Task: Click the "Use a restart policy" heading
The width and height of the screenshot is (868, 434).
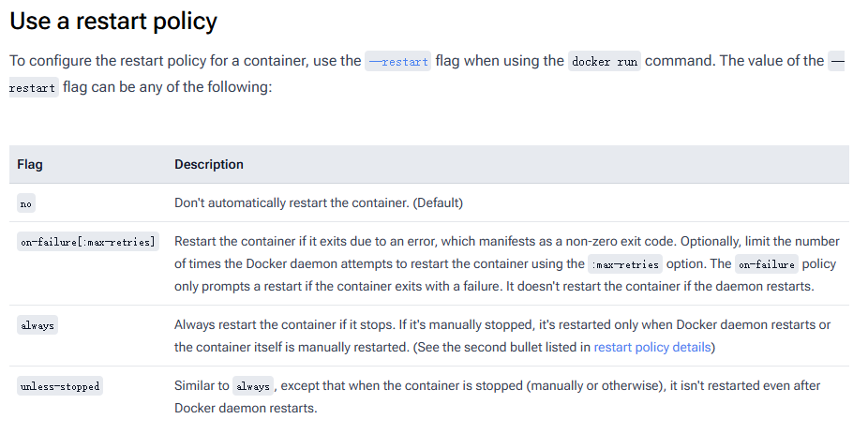Action: [113, 20]
